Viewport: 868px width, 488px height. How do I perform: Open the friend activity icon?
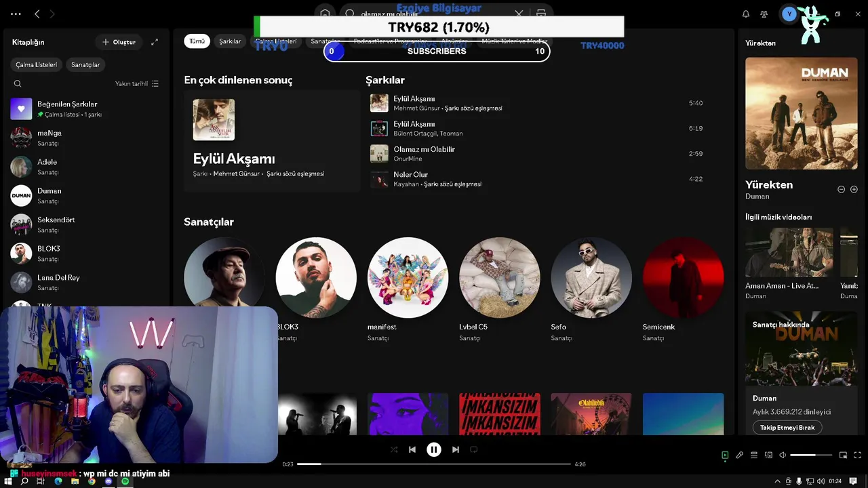(x=764, y=14)
